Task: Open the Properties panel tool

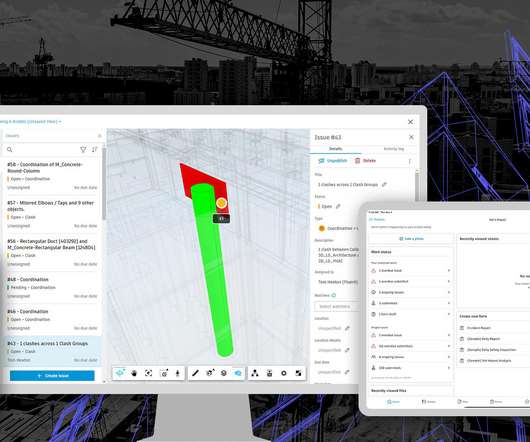Action: (x=269, y=373)
